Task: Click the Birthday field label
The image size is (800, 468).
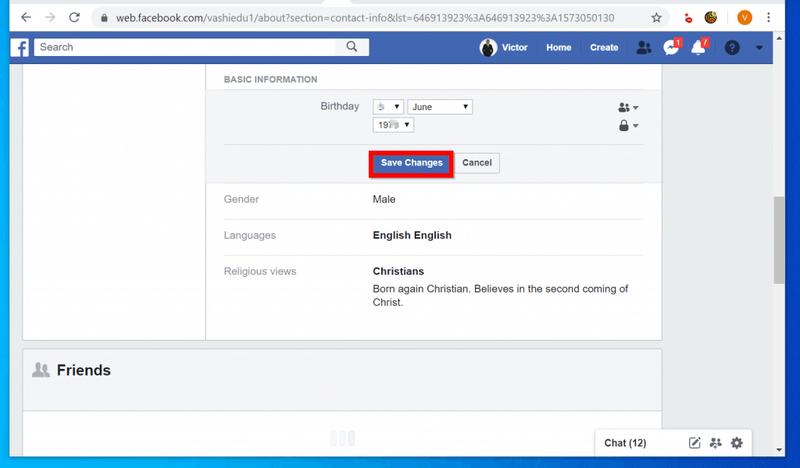Action: [340, 106]
